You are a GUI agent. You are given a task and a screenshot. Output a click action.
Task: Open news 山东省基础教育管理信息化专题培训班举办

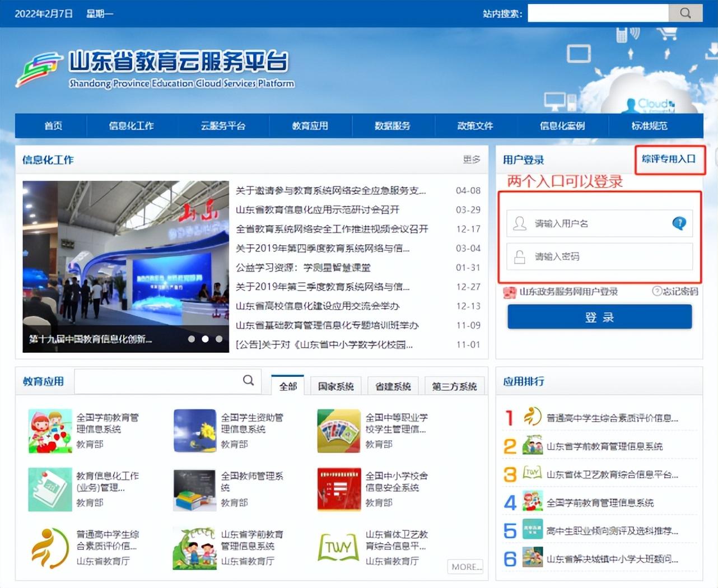[327, 325]
